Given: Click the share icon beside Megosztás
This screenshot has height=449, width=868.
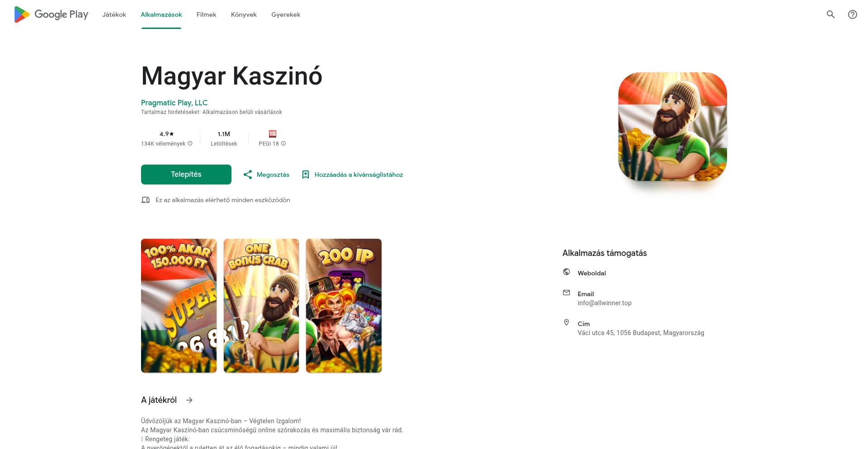Looking at the screenshot, I should (x=248, y=175).
